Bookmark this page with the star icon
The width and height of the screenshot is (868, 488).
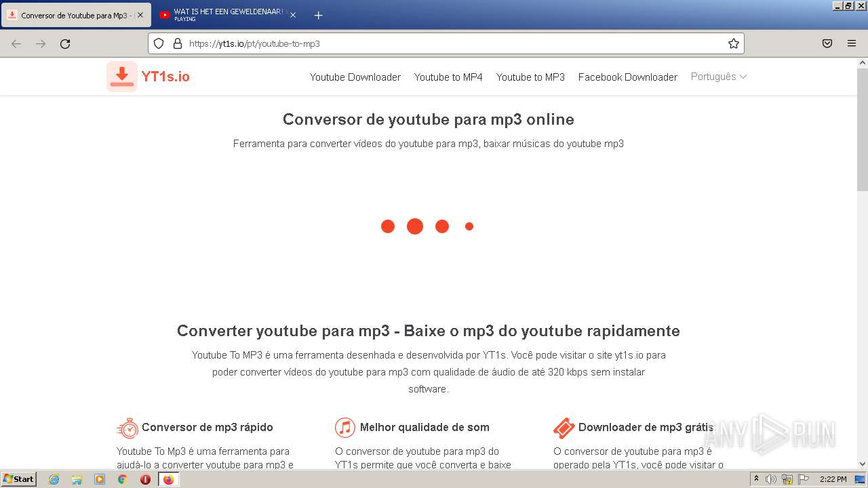pyautogui.click(x=733, y=43)
